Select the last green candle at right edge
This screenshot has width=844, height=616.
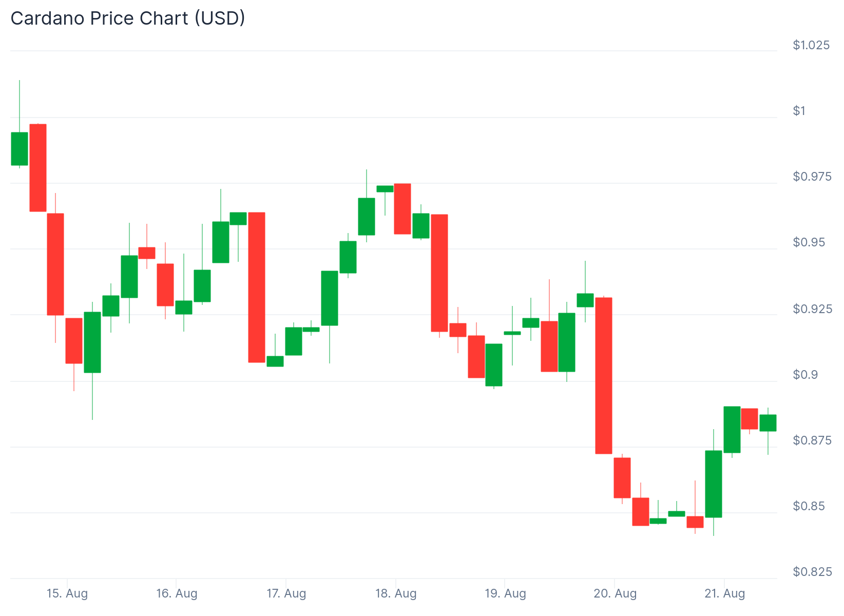(x=768, y=422)
